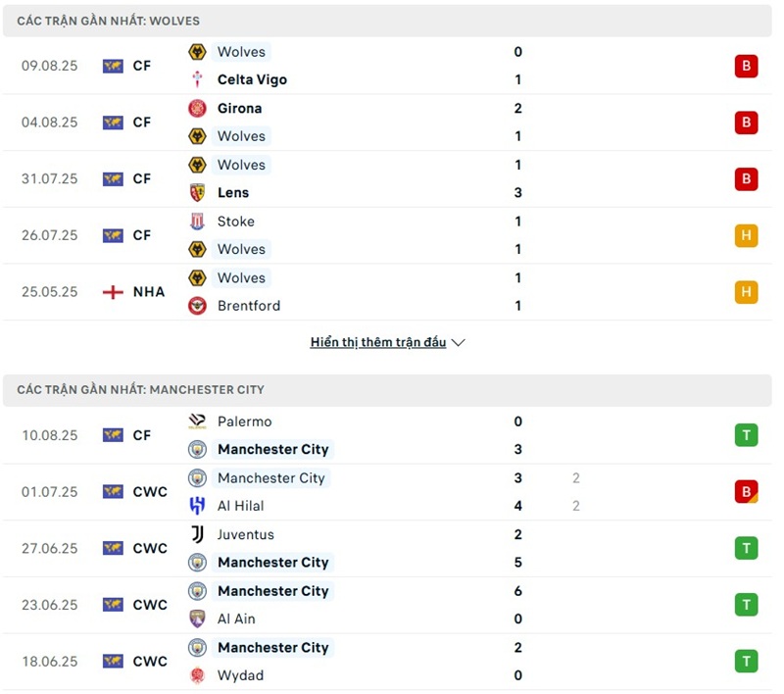
Task: Click orange H badge for Stoke match
Action: click(x=746, y=235)
